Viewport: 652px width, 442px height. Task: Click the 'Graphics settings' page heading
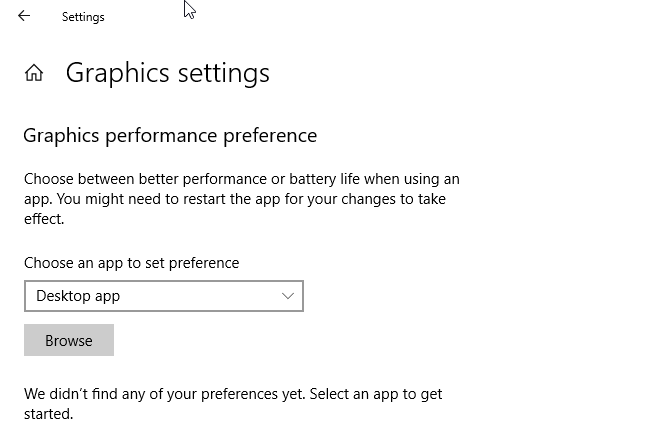[167, 73]
